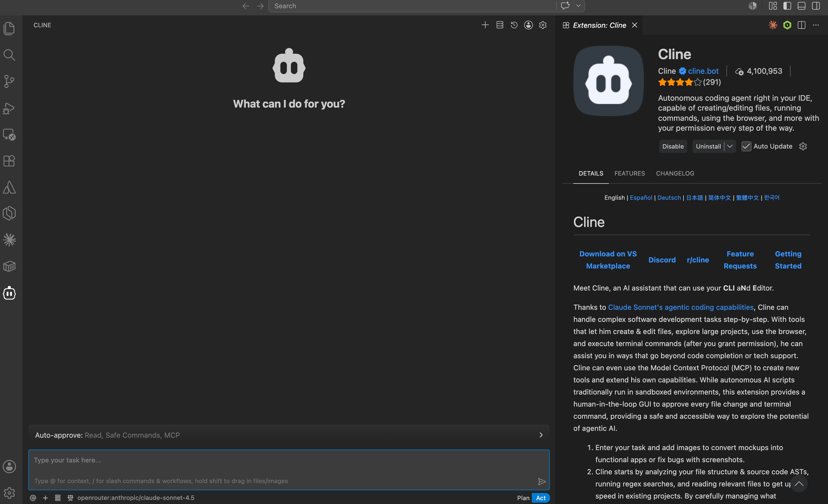Click the Uninstall button
Screen dimensions: 828x504
(x=708, y=146)
